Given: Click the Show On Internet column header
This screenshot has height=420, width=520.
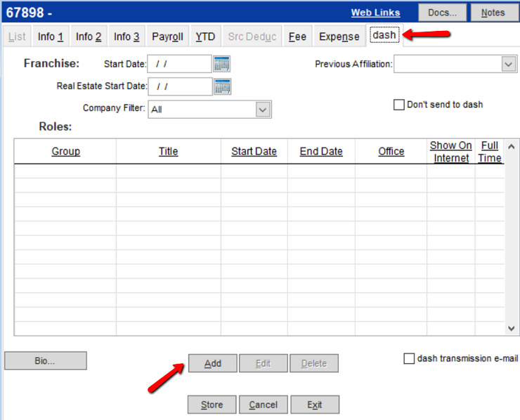Looking at the screenshot, I should [x=451, y=152].
